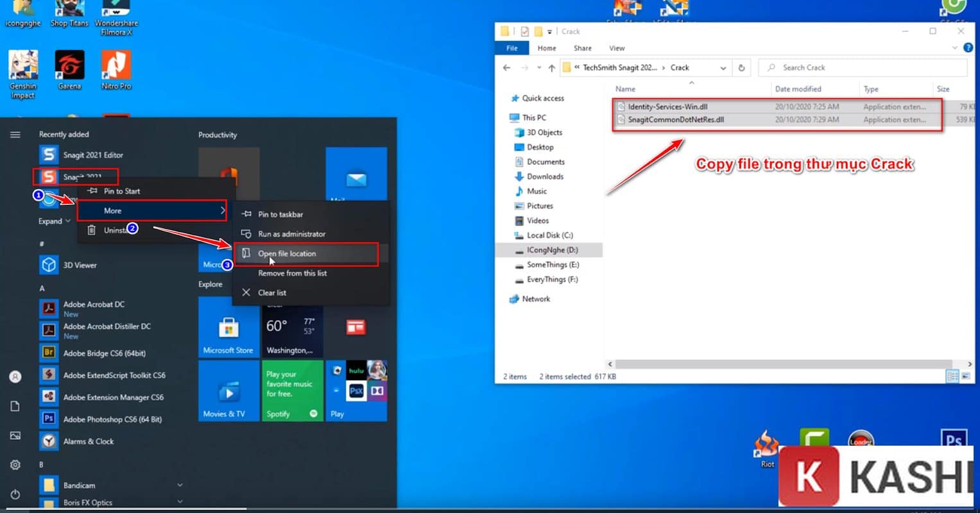
Task: Click inside the Search Crack box
Action: (834, 67)
